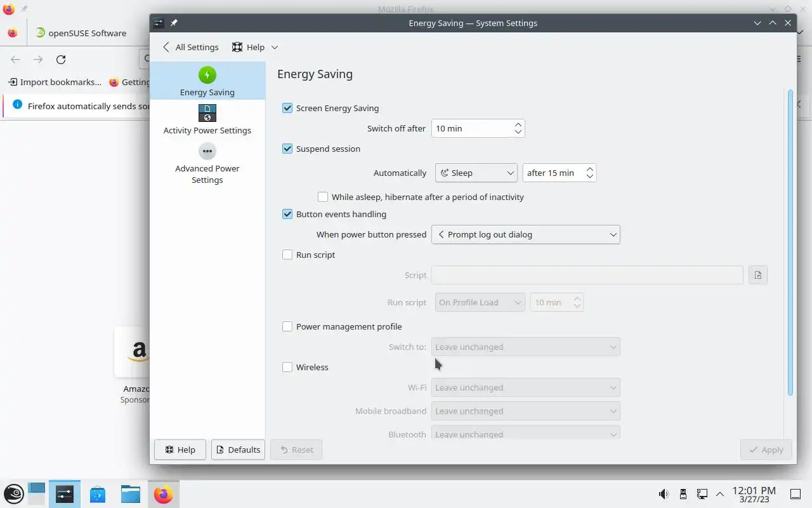812x508 pixels.
Task: Click the settings vertical scrollbar
Action: pos(790,243)
